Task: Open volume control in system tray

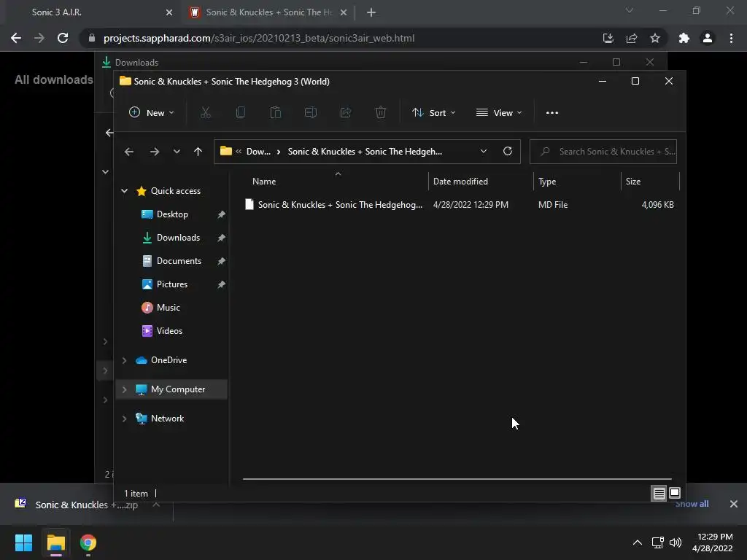Action: click(x=676, y=542)
